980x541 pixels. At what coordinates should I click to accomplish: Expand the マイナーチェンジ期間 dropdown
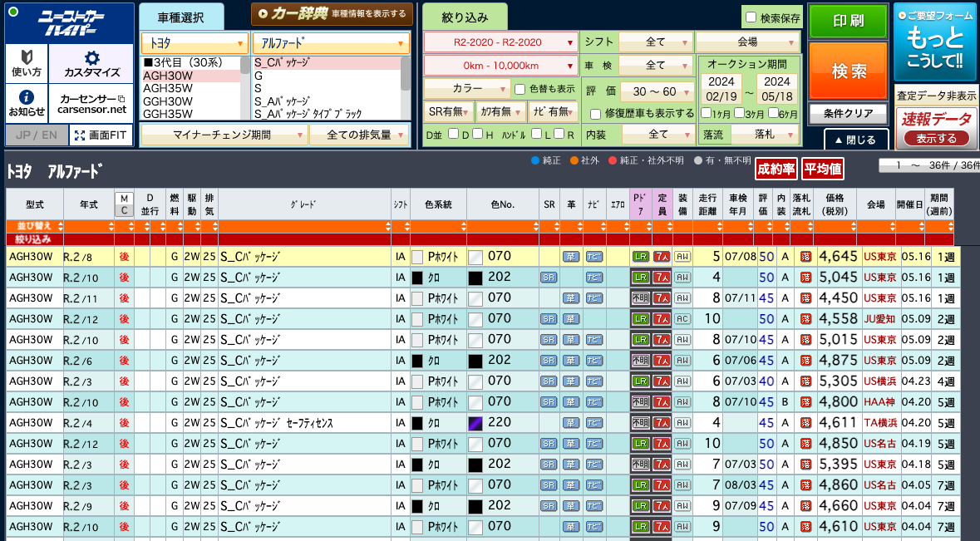pyautogui.click(x=224, y=135)
